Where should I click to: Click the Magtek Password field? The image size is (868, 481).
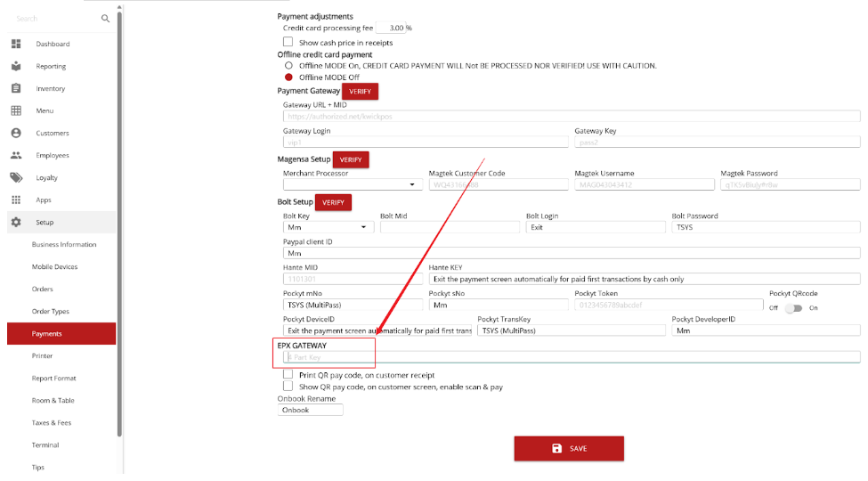point(791,184)
